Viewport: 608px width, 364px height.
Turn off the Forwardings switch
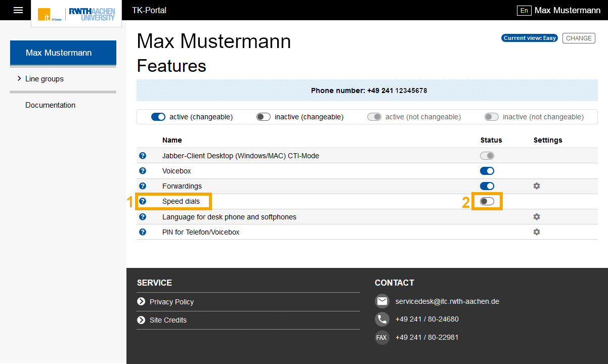tap(487, 186)
